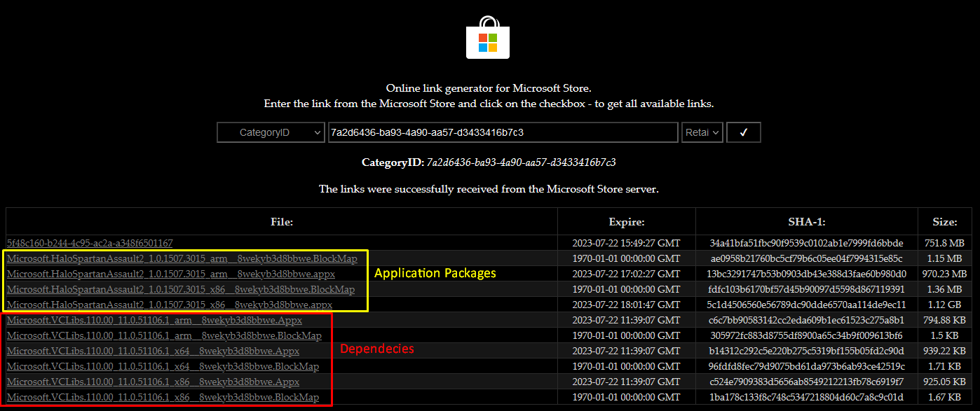Screen dimensions: 980x411
Task: Click the 794.88 KB size cell
Action: click(945, 320)
